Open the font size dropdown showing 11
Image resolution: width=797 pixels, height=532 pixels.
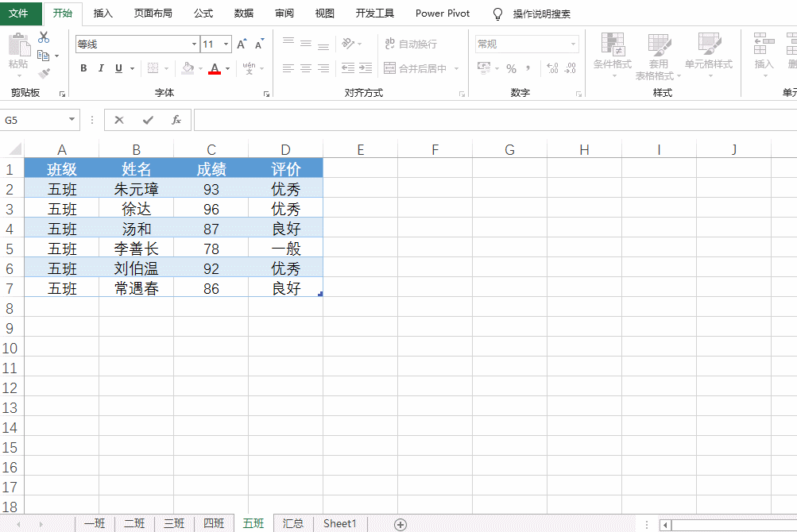225,44
